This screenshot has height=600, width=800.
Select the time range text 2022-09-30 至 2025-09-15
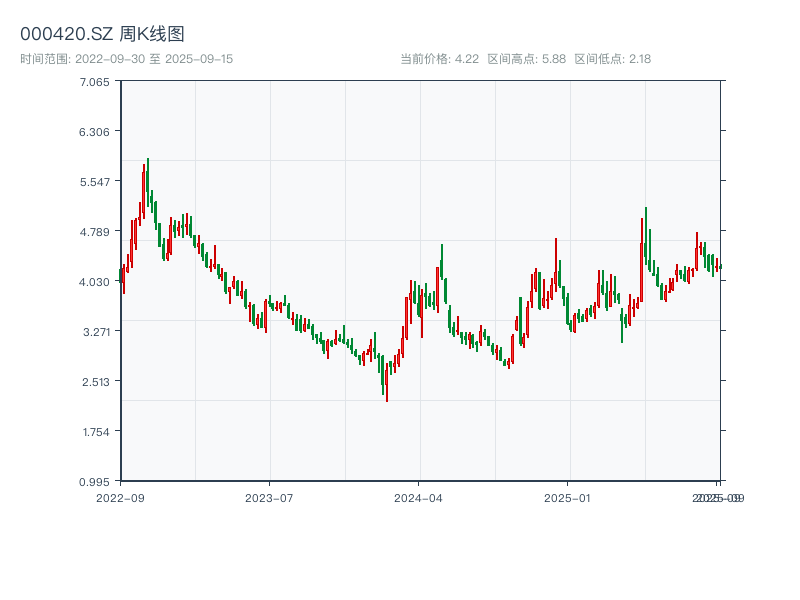click(154, 59)
